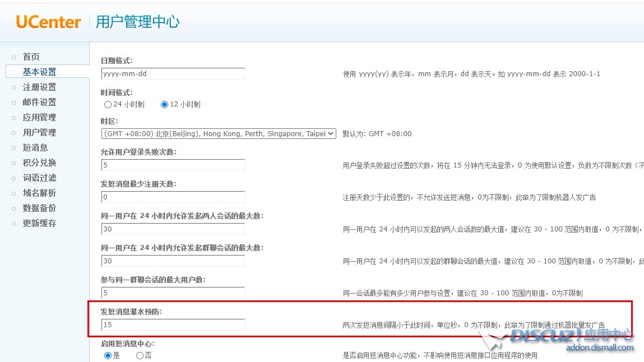Select 是 for 启用短消息中心
This screenshot has width=644, height=362.
[x=108, y=355]
